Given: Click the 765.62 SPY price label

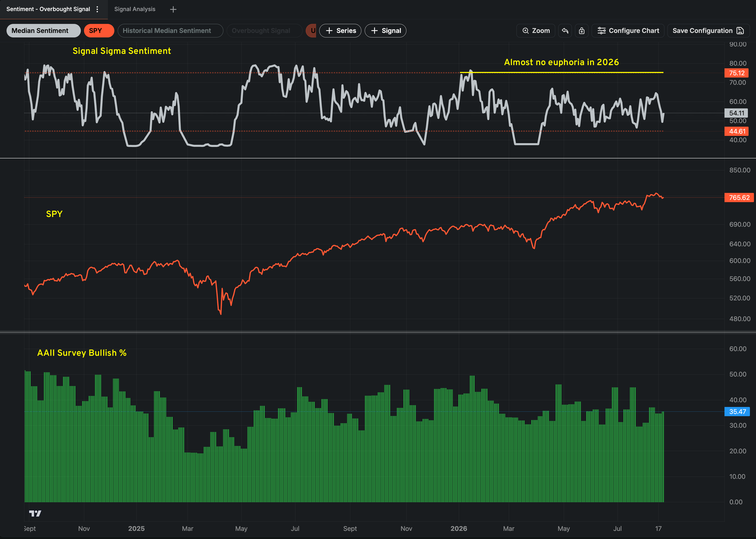Looking at the screenshot, I should [x=739, y=198].
